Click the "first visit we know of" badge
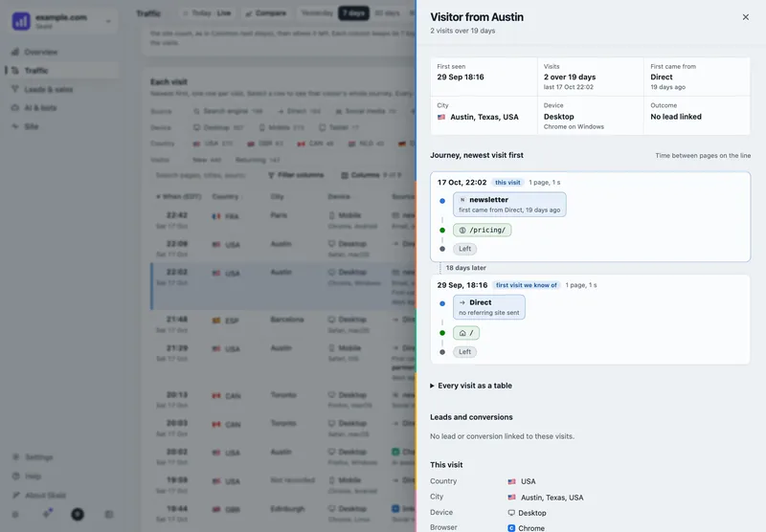 pos(526,285)
